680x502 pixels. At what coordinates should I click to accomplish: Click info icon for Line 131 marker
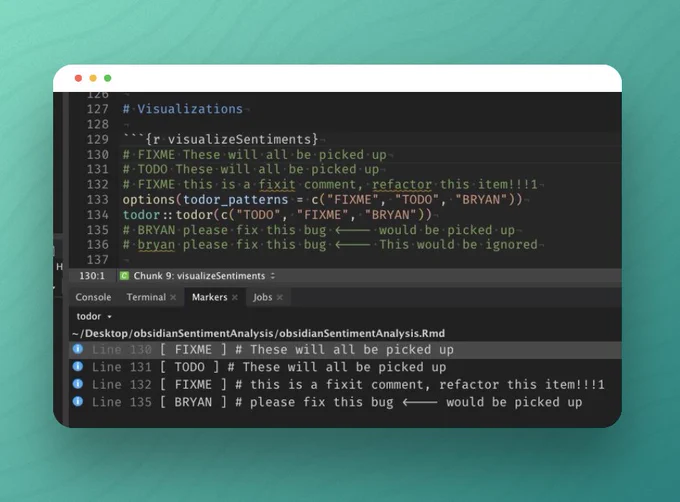(78, 367)
